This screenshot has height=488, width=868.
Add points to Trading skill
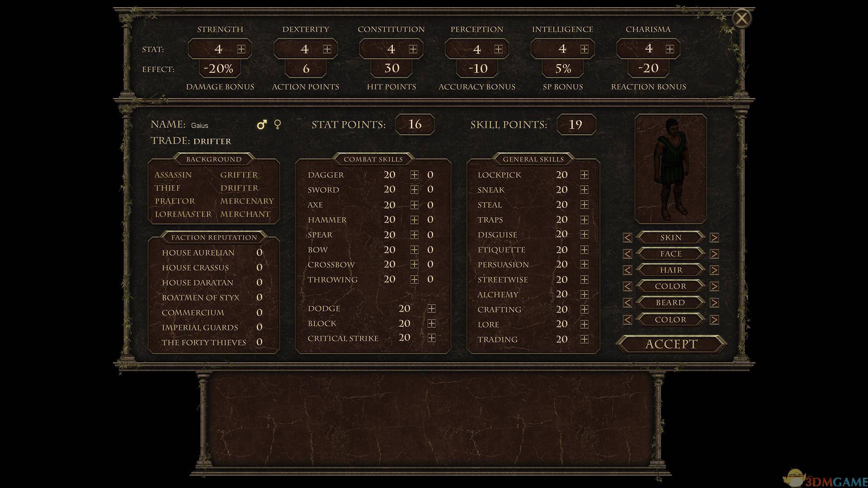584,339
